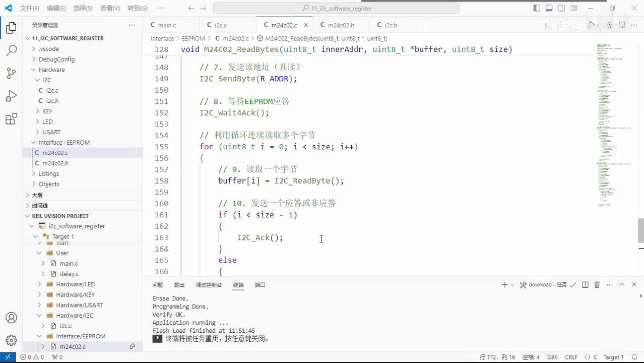Image resolution: width=644 pixels, height=363 pixels.
Task: Open the Manage gear menu
Action: tap(11, 340)
